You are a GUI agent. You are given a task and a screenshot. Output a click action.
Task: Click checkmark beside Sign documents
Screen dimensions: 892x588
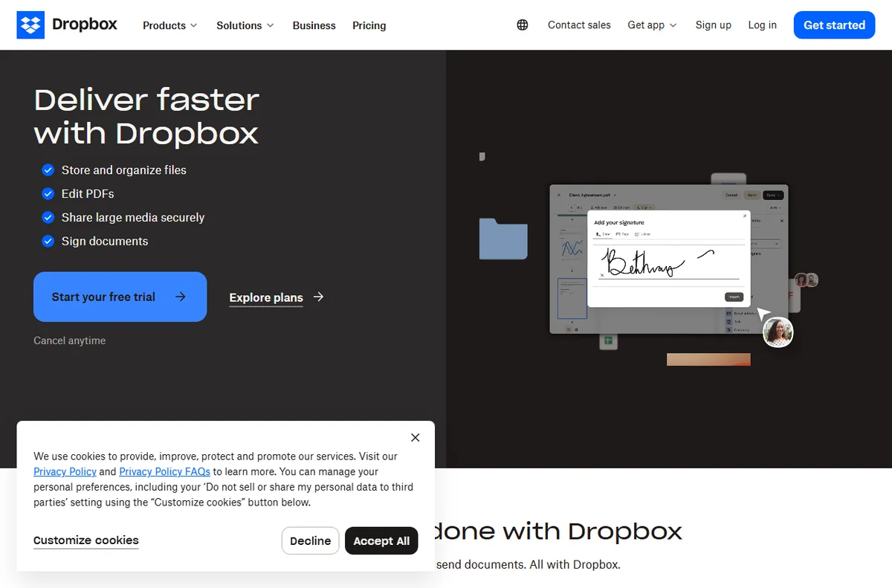coord(48,242)
